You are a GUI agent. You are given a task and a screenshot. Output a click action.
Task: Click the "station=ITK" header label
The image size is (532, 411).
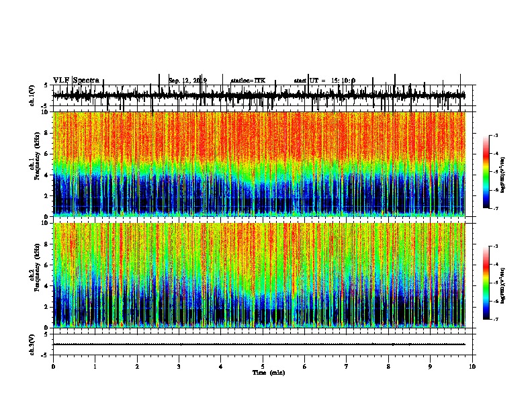(248, 81)
